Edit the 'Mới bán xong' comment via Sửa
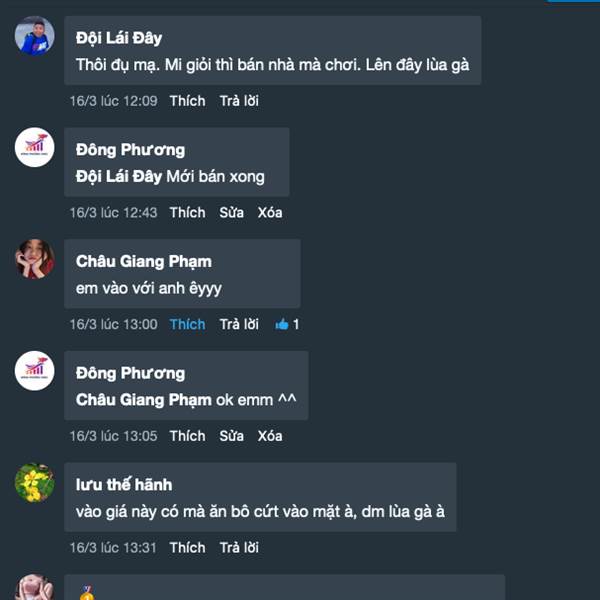600x600 pixels. click(232, 213)
